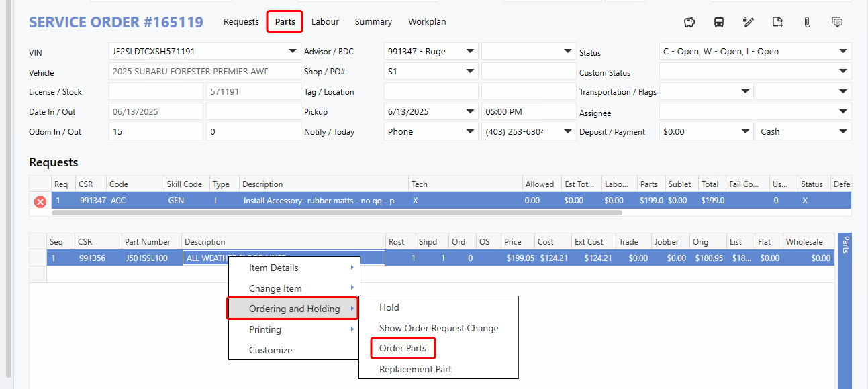Image resolution: width=868 pixels, height=389 pixels.
Task: Click the add document icon
Action: click(x=778, y=22)
